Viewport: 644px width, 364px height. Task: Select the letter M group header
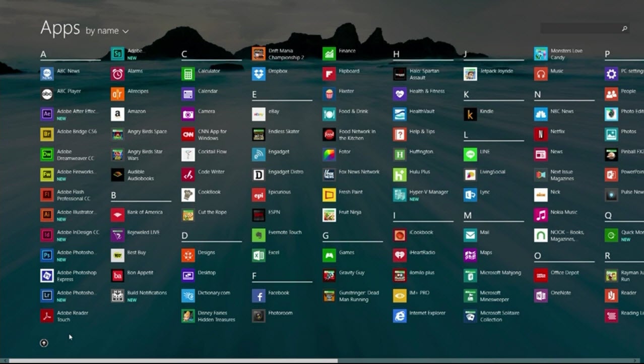point(468,216)
